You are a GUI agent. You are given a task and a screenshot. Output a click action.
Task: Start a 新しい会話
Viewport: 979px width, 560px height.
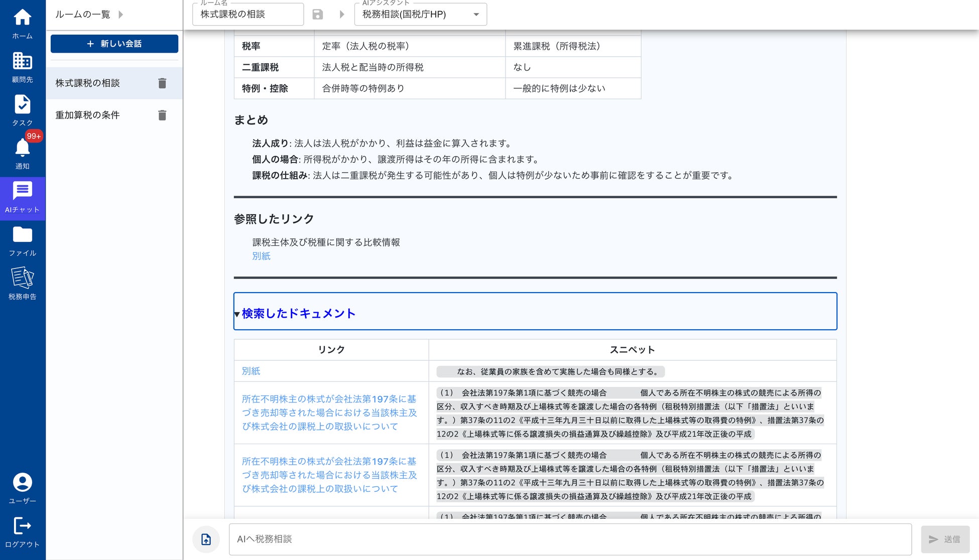[x=114, y=44]
